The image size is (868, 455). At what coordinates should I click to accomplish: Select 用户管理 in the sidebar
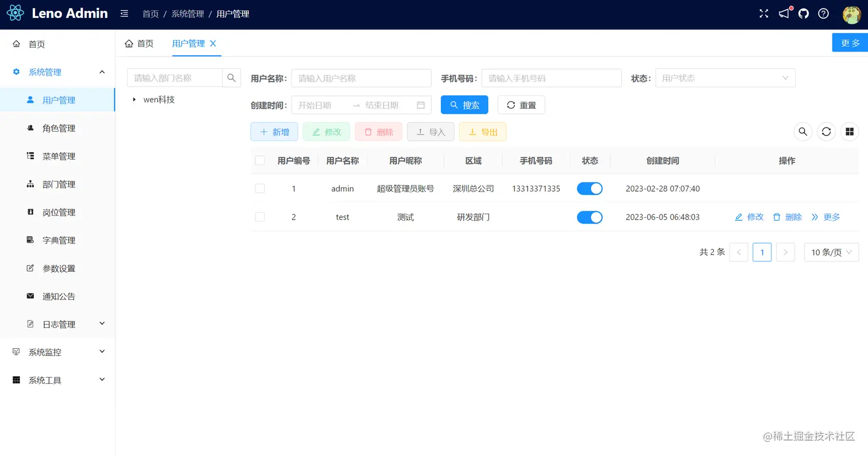point(57,100)
